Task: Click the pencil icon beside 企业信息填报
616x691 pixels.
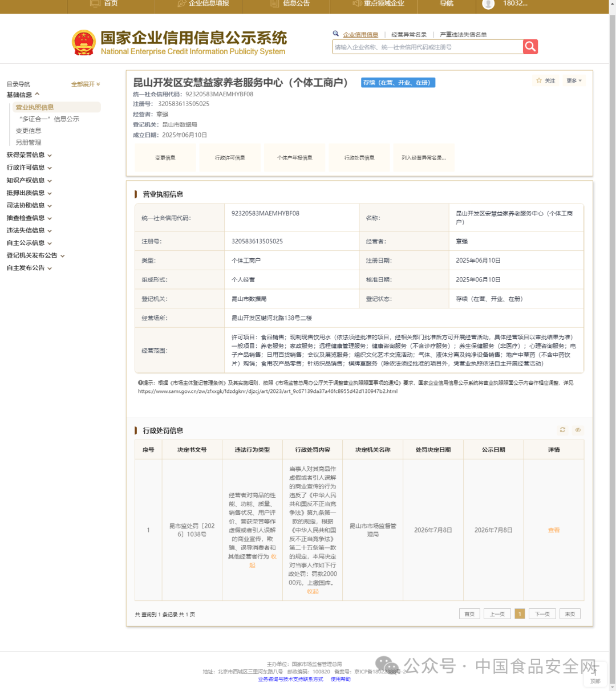Action: click(x=181, y=3)
